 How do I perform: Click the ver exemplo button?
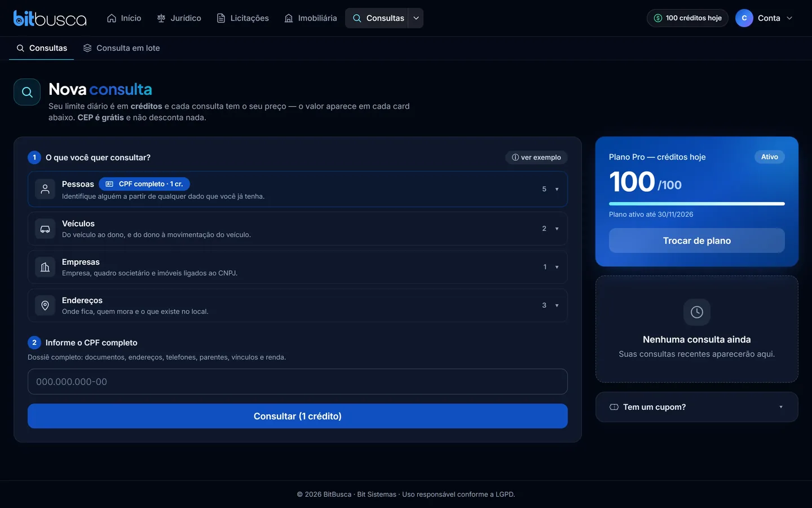(536, 157)
